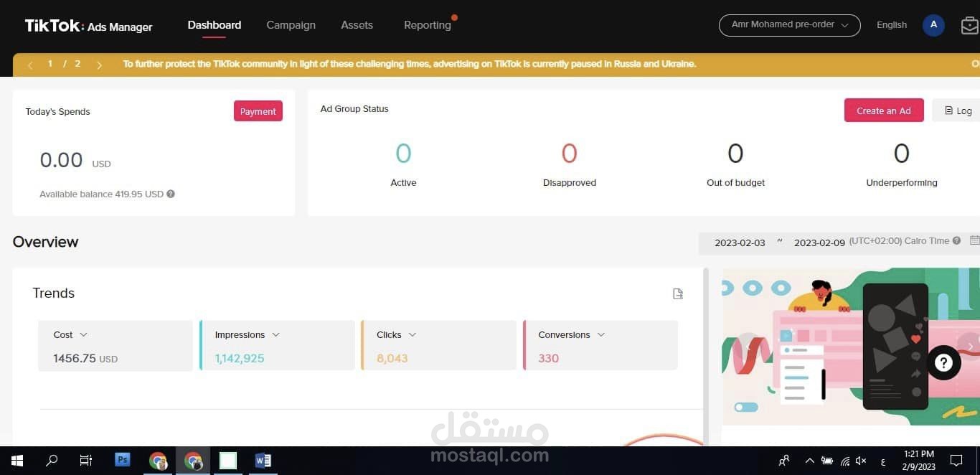The width and height of the screenshot is (980, 475).
Task: Click the Underperforming ad group count
Action: [902, 154]
